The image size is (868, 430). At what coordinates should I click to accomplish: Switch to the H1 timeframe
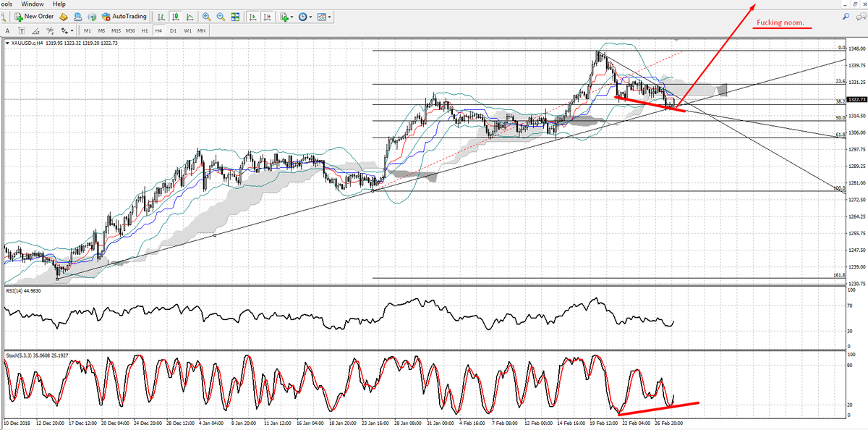(x=145, y=31)
